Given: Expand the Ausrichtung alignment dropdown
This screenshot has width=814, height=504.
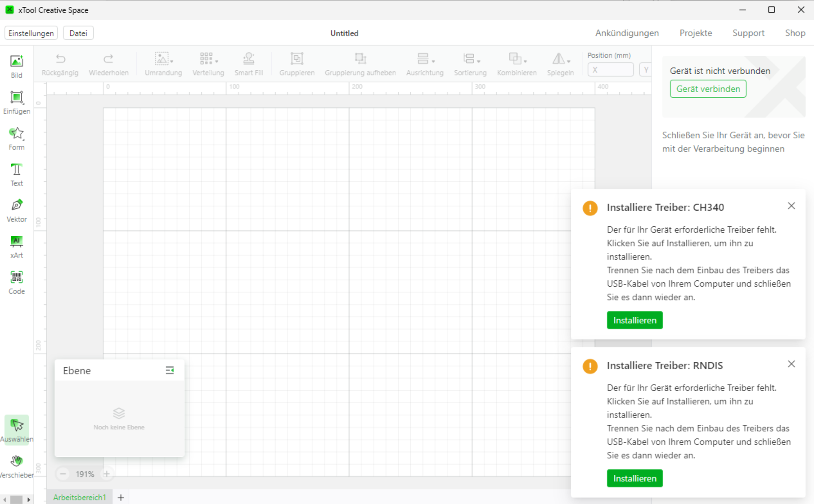Looking at the screenshot, I should [x=424, y=64].
